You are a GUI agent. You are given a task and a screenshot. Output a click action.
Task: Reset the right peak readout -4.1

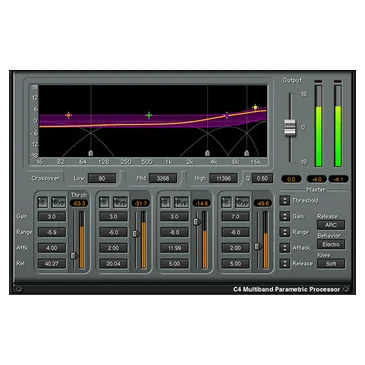pos(338,179)
